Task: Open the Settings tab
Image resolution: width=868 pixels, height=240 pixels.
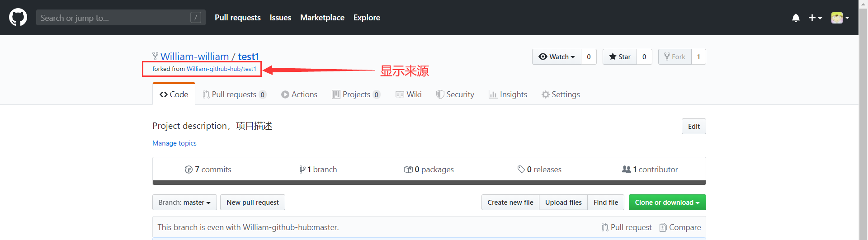Action: (x=561, y=94)
